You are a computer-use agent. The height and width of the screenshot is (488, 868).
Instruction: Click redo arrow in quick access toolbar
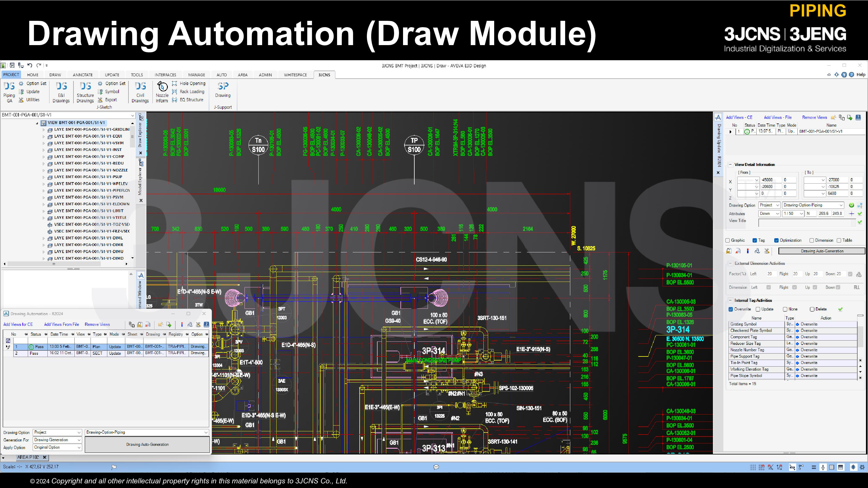39,65
